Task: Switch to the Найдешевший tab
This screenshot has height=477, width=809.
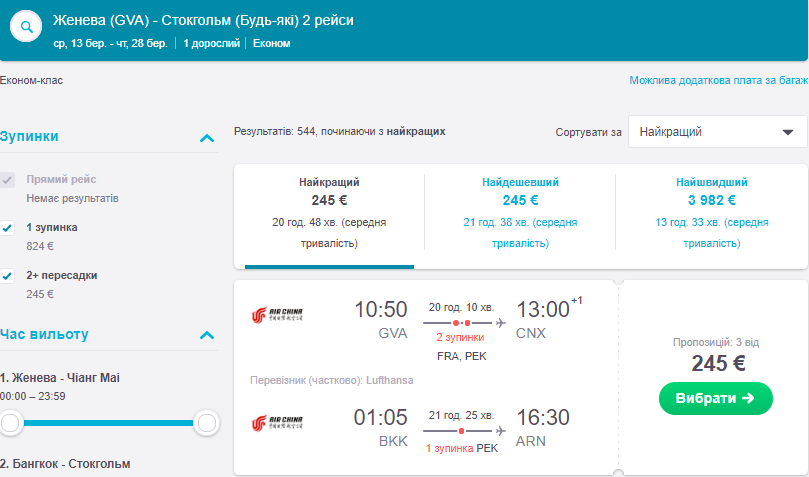Action: pos(520,214)
